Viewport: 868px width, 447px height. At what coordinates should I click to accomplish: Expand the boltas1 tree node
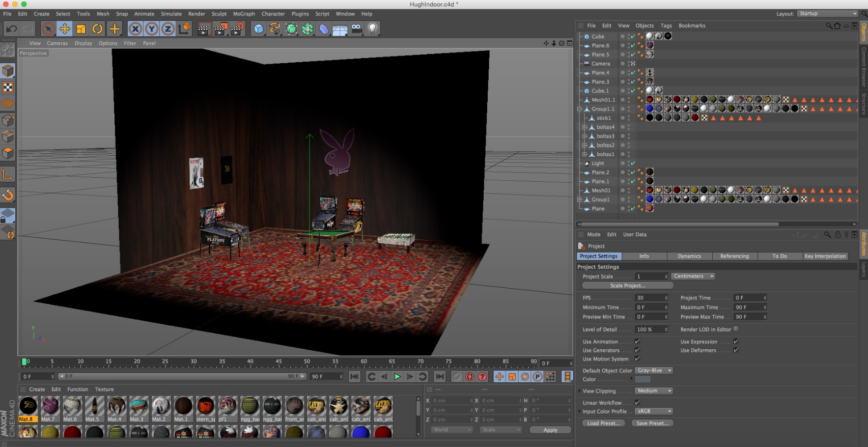click(584, 154)
